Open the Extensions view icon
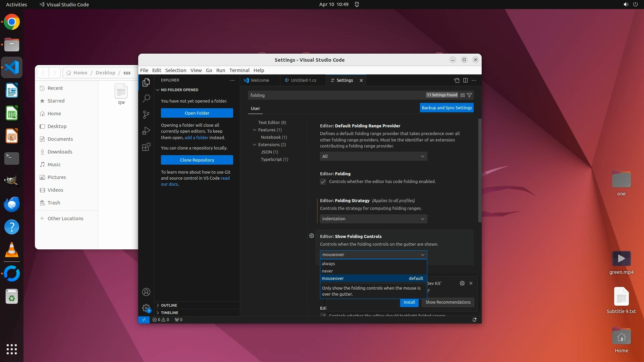644x362 pixels. click(x=146, y=147)
